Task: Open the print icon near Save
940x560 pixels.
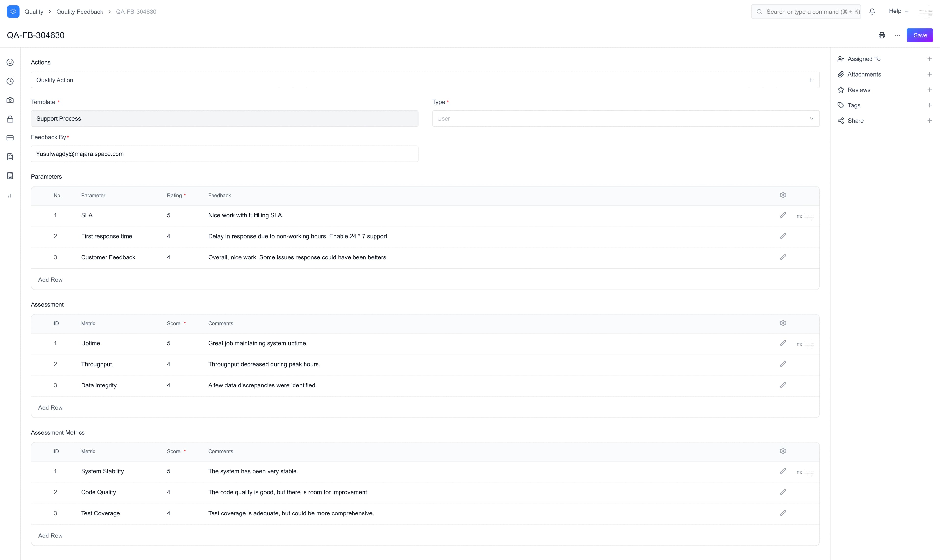Action: tap(882, 35)
